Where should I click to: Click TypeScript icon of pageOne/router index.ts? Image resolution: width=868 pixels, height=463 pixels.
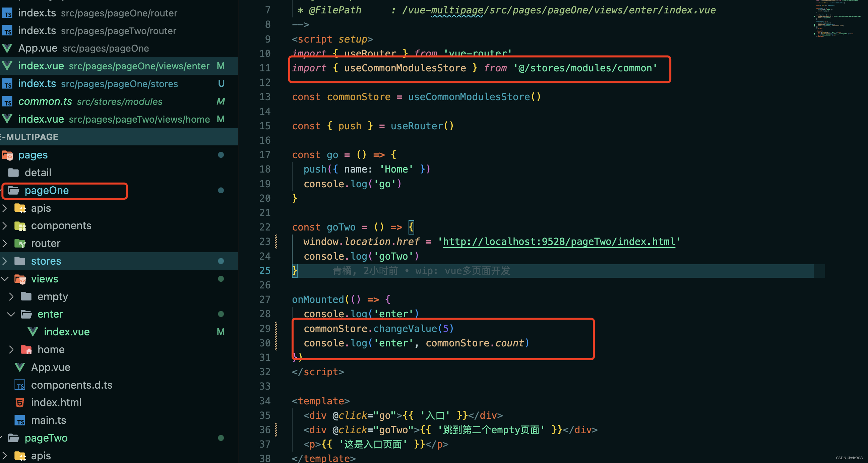point(7,13)
